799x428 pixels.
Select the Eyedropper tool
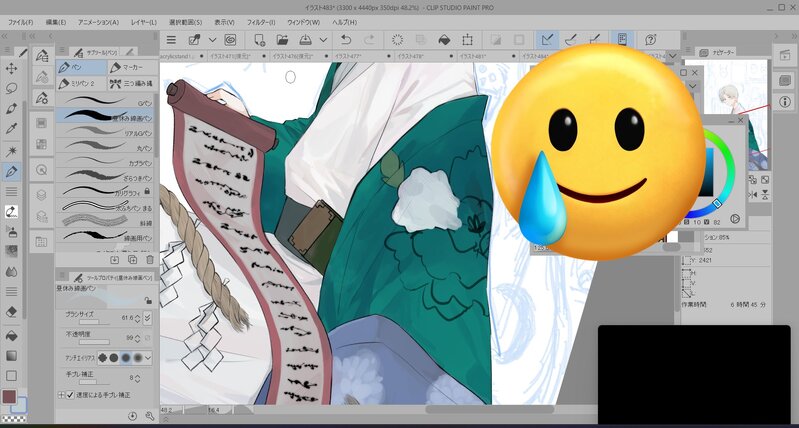12,129
